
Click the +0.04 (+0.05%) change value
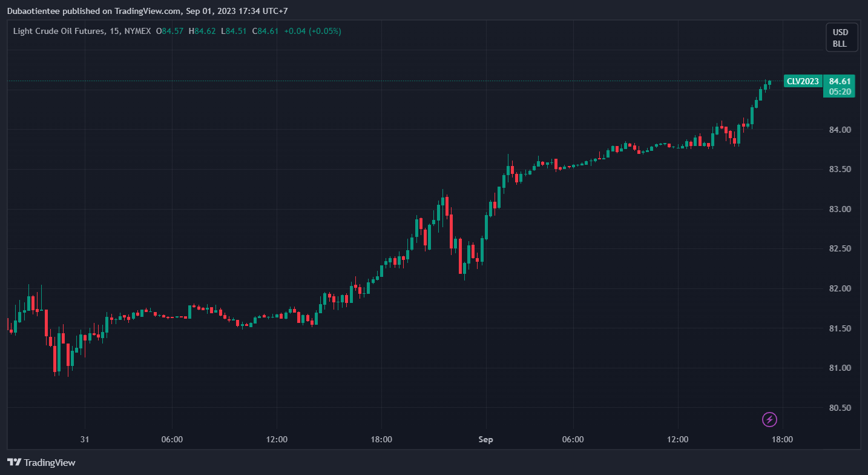(x=312, y=31)
